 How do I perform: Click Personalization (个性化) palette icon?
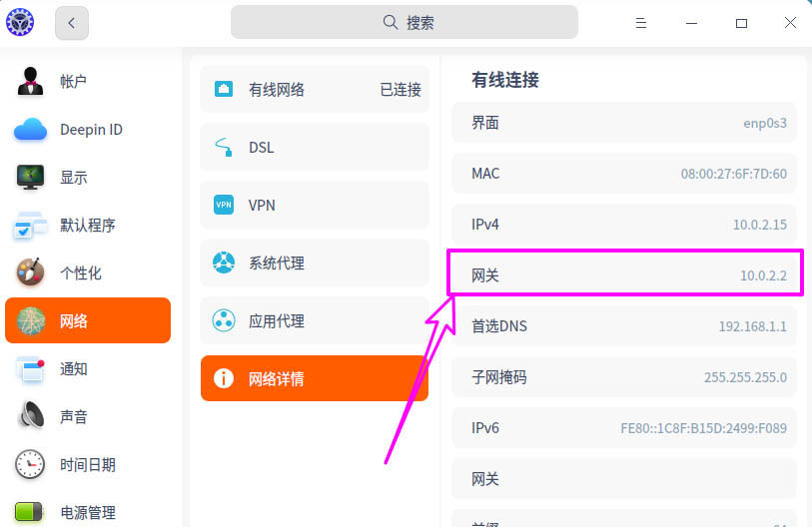[x=30, y=273]
